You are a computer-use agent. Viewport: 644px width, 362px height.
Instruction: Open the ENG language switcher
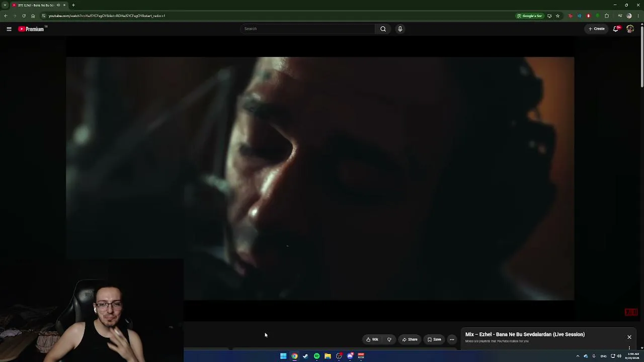point(603,356)
